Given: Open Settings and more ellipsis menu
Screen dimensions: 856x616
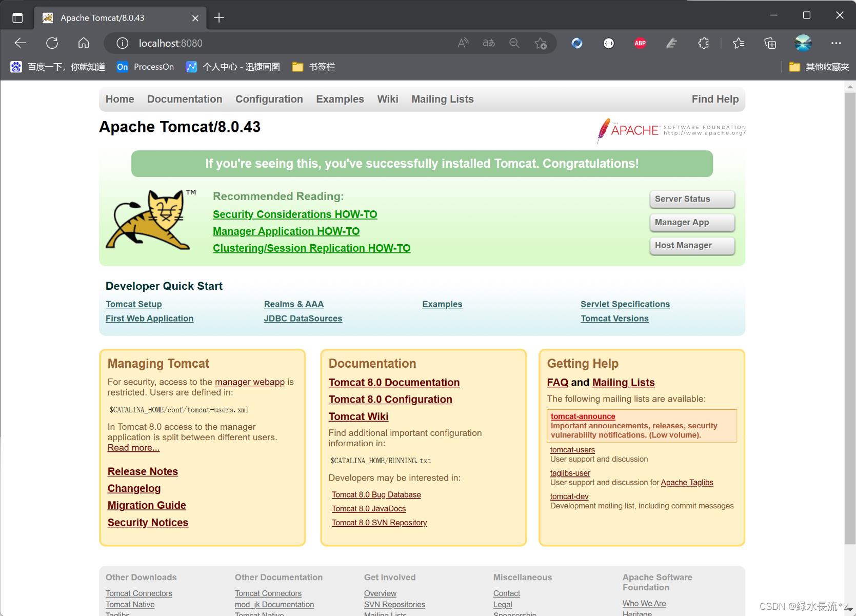Looking at the screenshot, I should click(836, 43).
